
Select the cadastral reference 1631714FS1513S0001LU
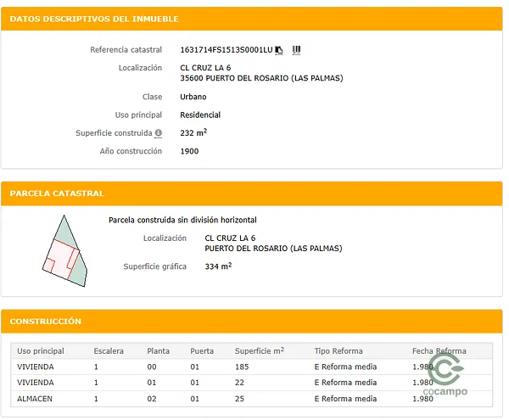tap(226, 50)
